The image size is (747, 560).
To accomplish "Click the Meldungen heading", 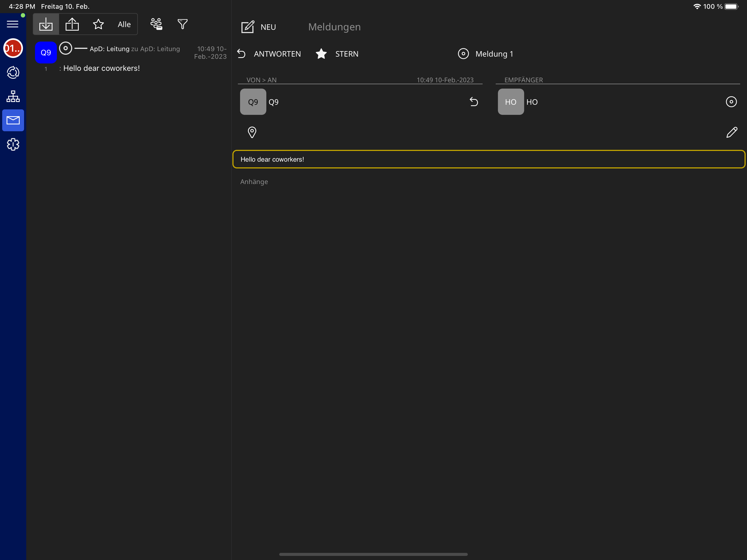I will tap(334, 27).
